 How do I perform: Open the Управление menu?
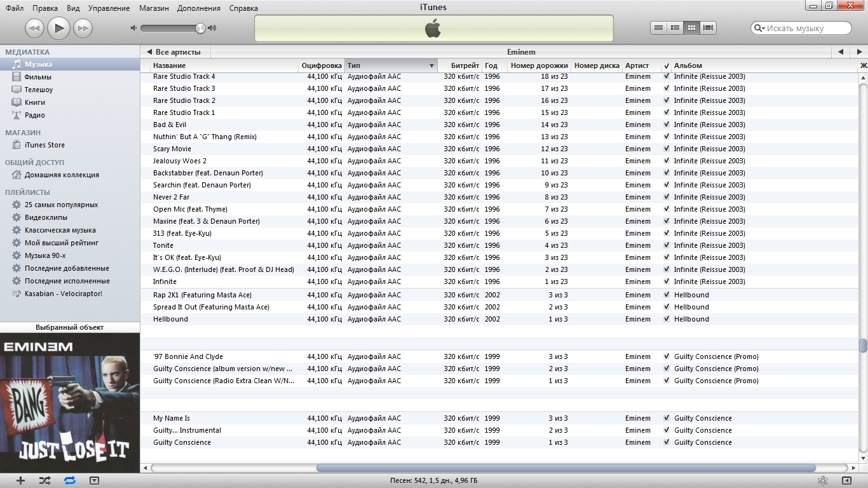point(109,8)
